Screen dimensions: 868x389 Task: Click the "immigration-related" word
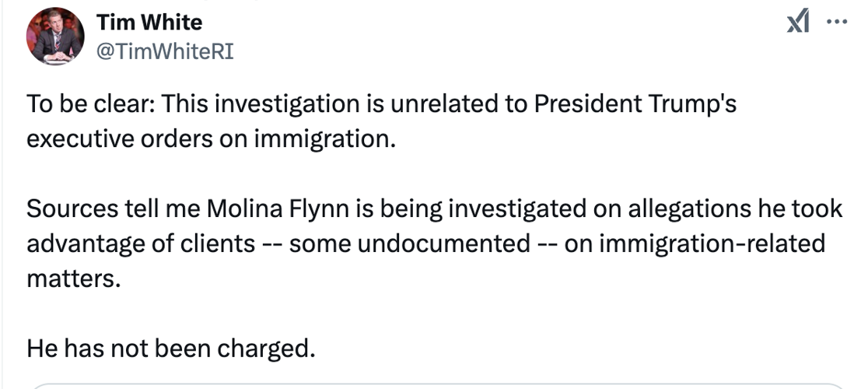(x=712, y=244)
